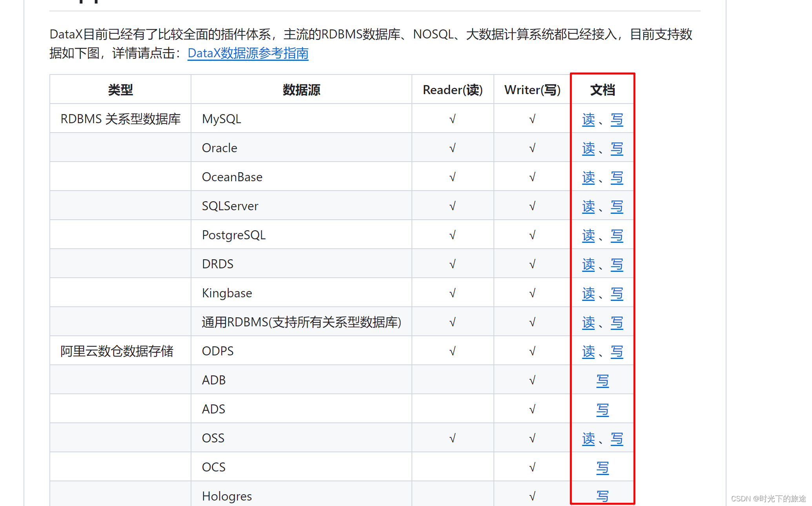Open the PostgreSQL 写 documentation link
This screenshot has width=812, height=506.
pyautogui.click(x=617, y=235)
